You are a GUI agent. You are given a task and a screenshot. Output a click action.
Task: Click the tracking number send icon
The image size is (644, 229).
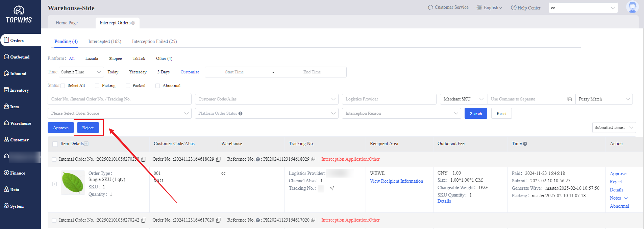pyautogui.click(x=332, y=188)
